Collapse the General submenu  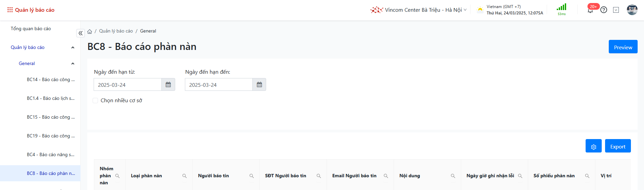click(72, 64)
